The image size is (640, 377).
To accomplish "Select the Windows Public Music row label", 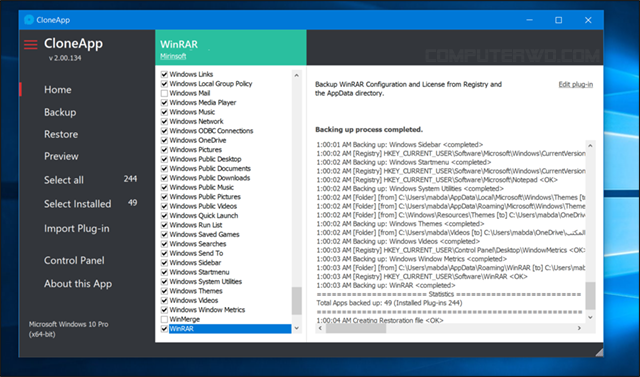I will coord(202,187).
